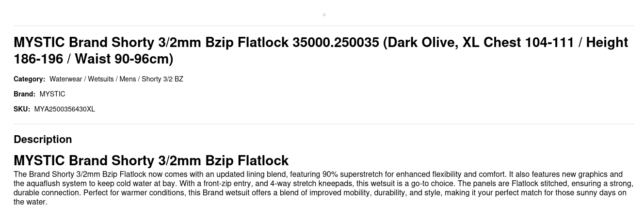Click the SKU code MYA2500356430XL

[x=64, y=109]
